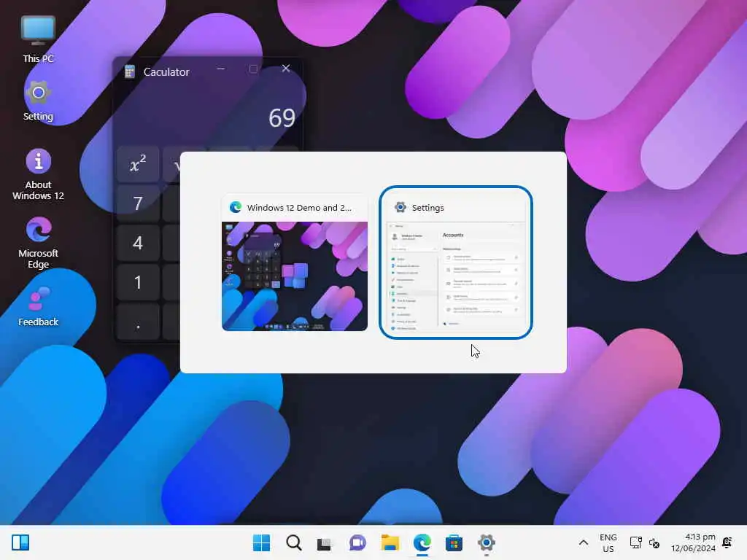Open the Windows Start menu
747x560 pixels.
[x=261, y=542]
